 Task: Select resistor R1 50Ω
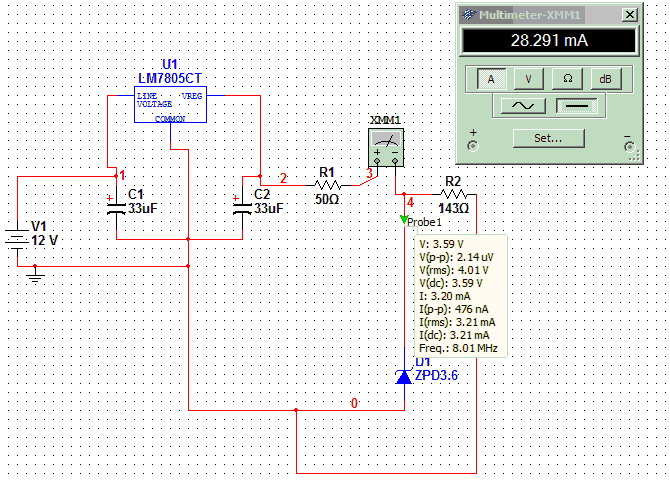coord(328,186)
